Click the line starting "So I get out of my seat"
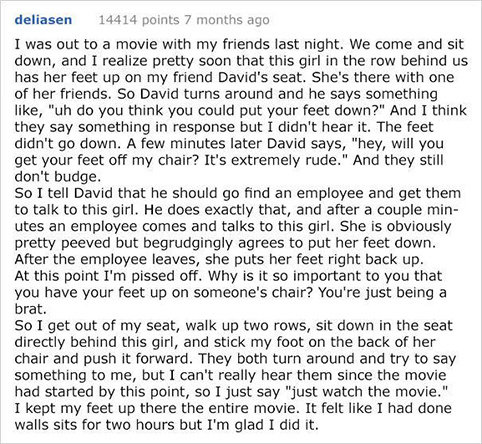The image size is (482, 444). (233, 325)
